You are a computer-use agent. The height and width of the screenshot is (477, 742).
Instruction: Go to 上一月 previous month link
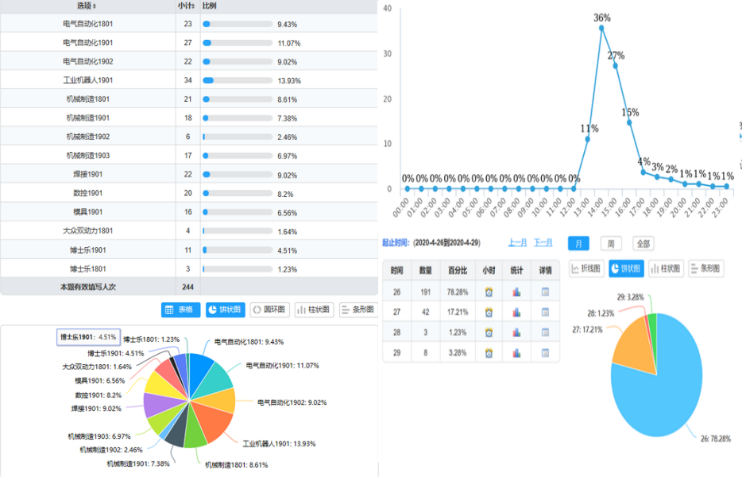point(517,243)
